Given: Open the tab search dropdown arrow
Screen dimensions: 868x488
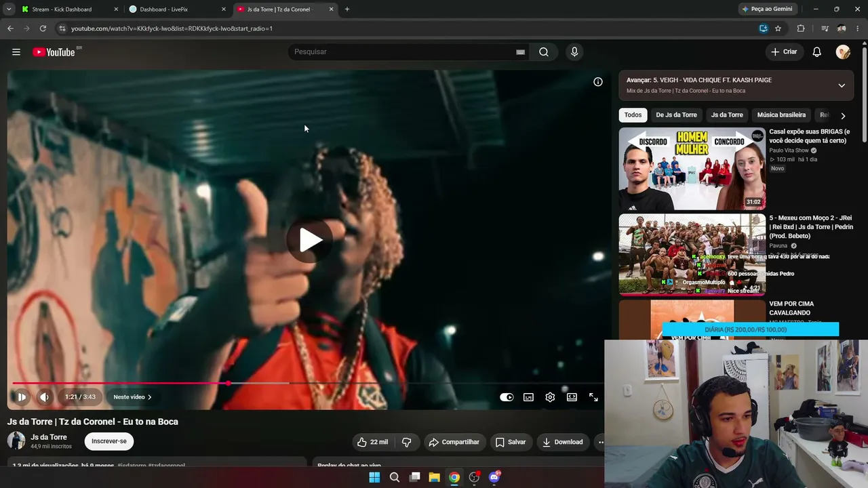Looking at the screenshot, I should (9, 9).
